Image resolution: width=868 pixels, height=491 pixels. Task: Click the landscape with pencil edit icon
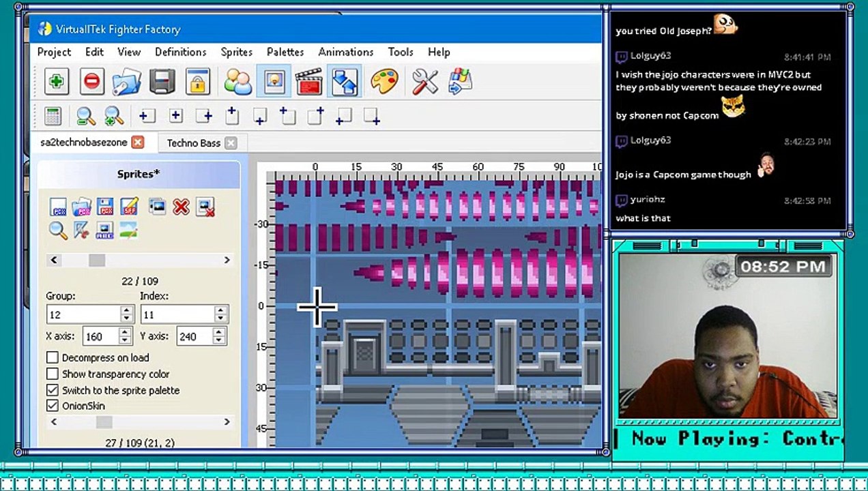pos(128,230)
